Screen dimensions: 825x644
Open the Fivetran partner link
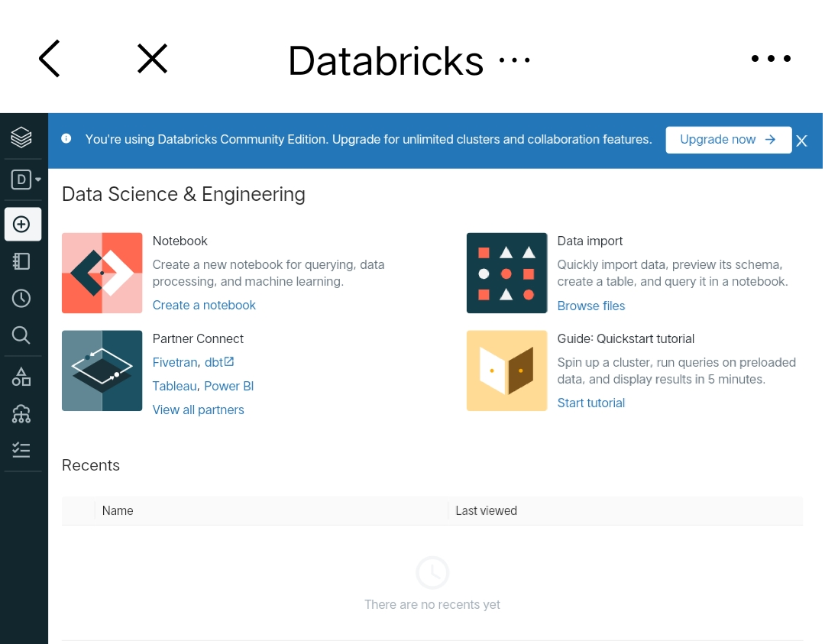tap(174, 362)
